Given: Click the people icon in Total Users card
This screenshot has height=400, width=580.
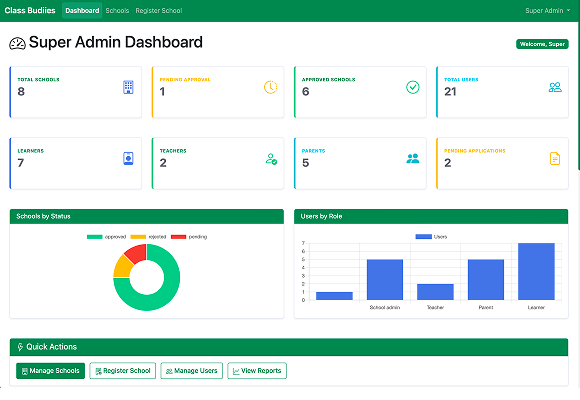Looking at the screenshot, I should (x=555, y=87).
